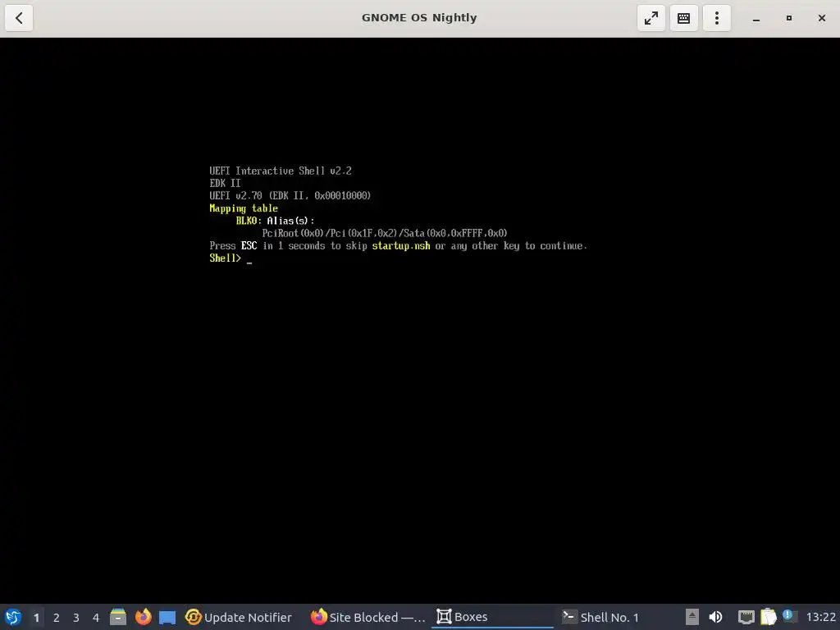The width and height of the screenshot is (840, 630).
Task: Open the network status tray icon
Action: [x=746, y=617]
